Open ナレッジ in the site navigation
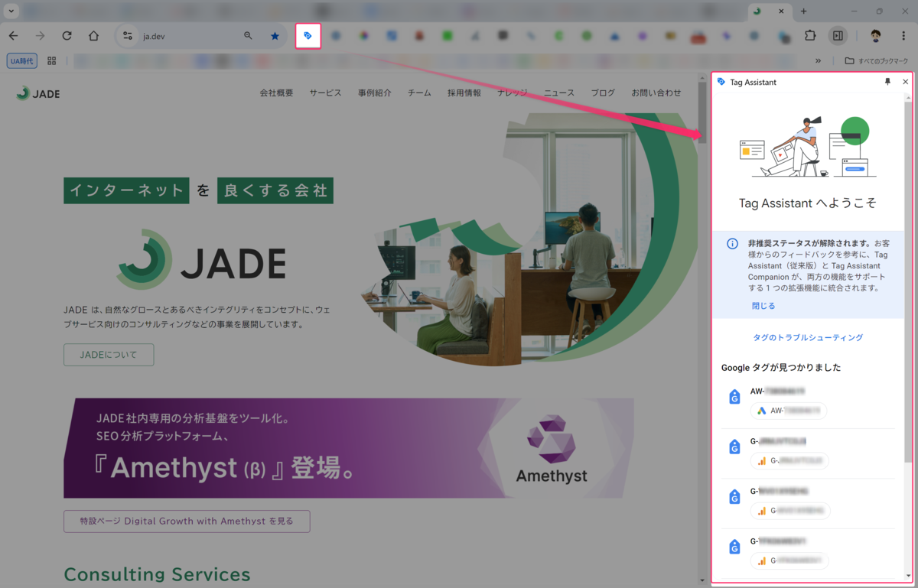 coord(513,93)
